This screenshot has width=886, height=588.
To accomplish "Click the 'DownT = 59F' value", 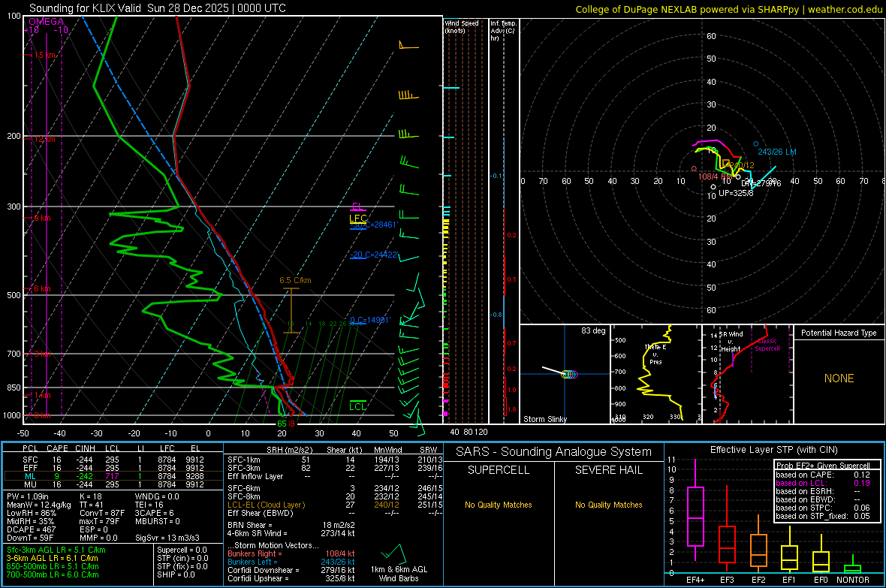I will [x=30, y=538].
